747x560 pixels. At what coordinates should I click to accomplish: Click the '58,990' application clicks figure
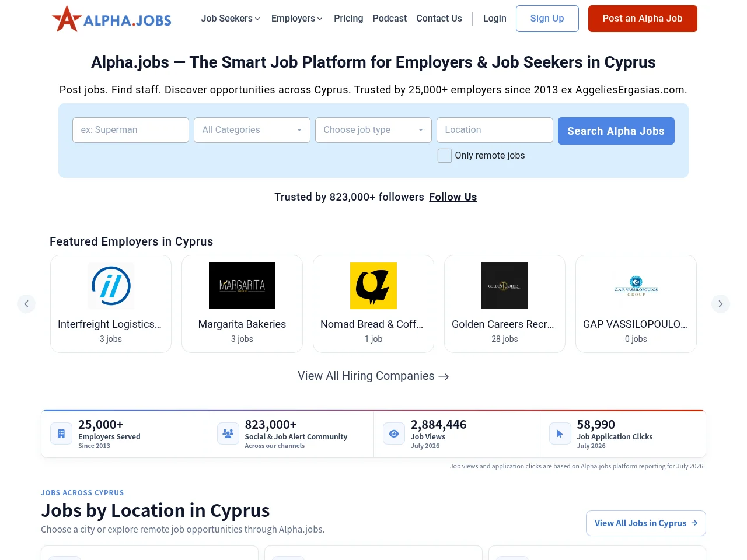click(596, 425)
